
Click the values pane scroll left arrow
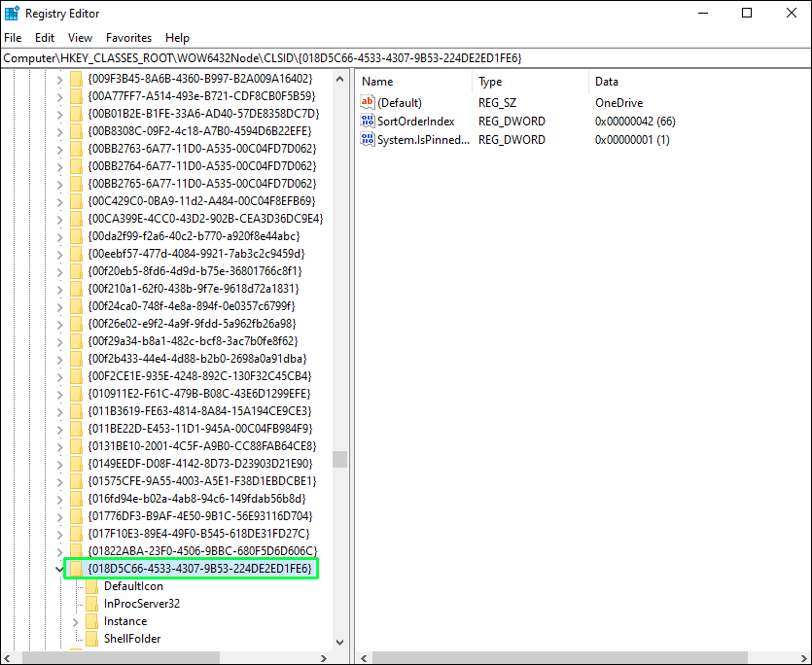(x=364, y=658)
